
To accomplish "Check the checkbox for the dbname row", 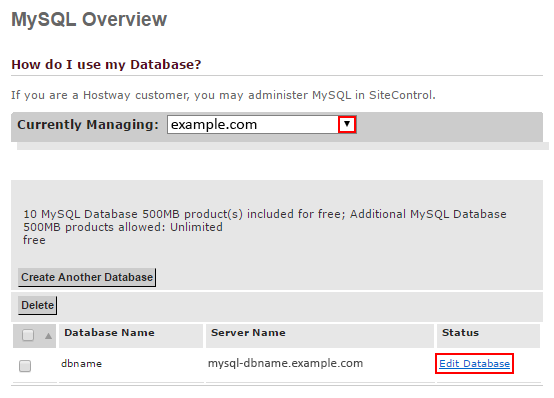I will pos(25,366).
